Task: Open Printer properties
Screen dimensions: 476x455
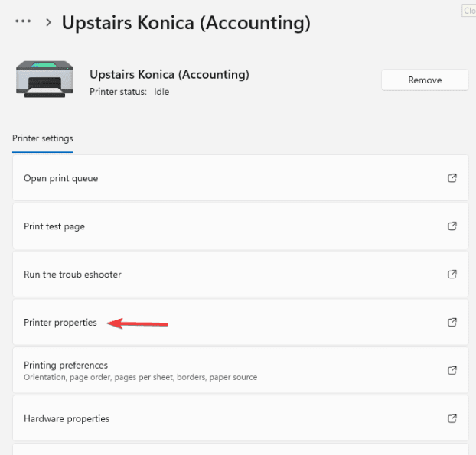Action: coord(60,322)
